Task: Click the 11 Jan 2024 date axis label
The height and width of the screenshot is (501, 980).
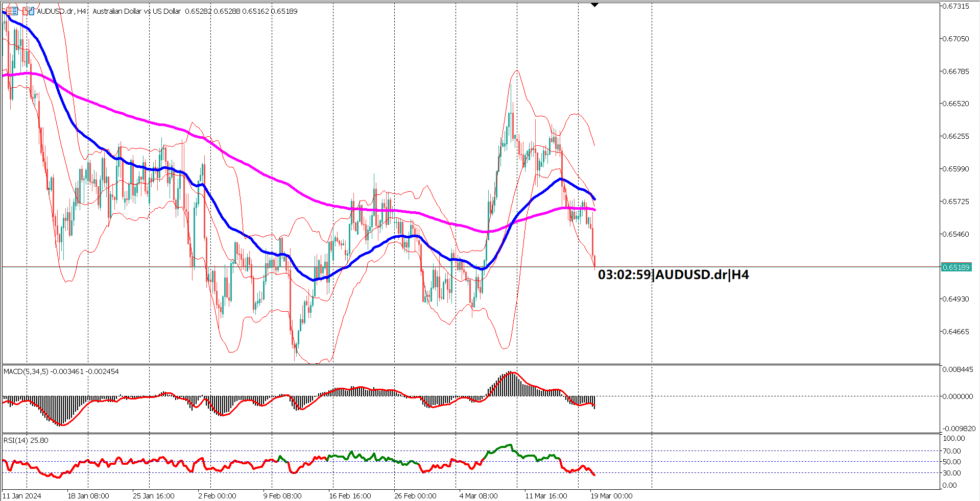Action: tap(22, 495)
